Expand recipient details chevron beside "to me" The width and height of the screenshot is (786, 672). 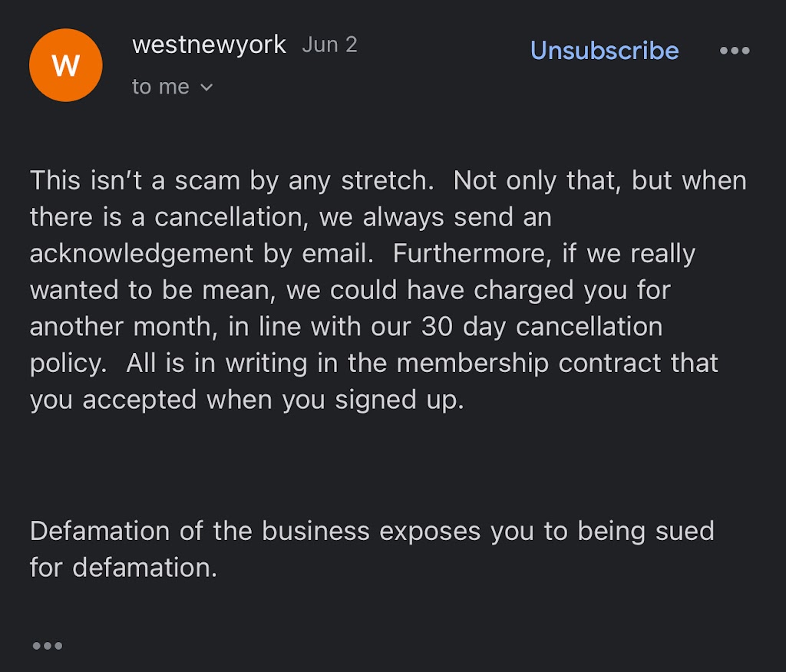(206, 87)
